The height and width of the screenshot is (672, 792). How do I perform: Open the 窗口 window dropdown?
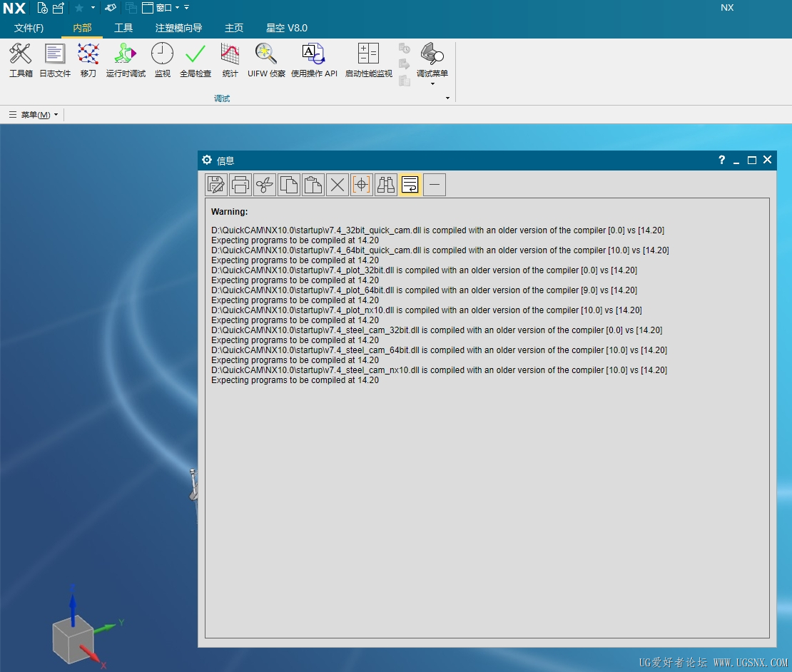click(161, 8)
